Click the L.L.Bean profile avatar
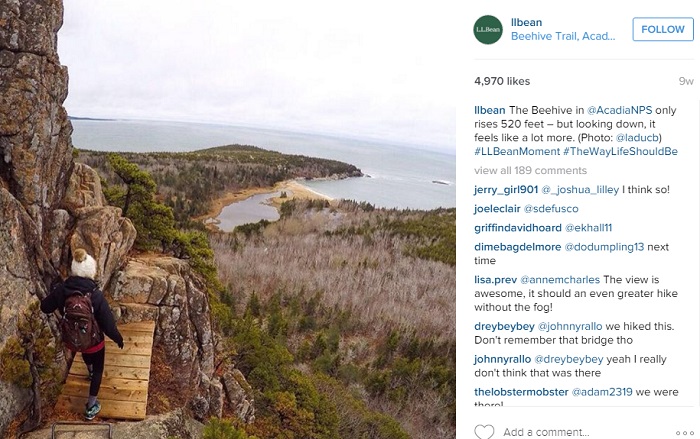 [487, 29]
